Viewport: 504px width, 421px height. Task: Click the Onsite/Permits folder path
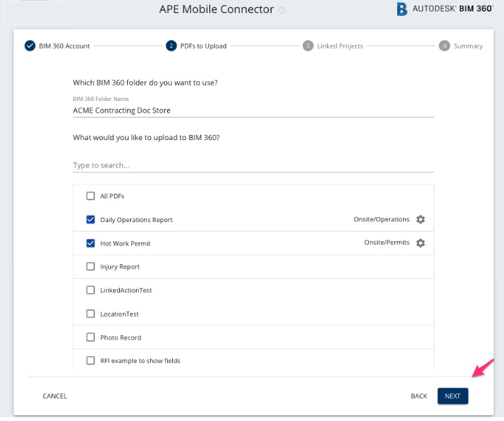[x=386, y=242]
